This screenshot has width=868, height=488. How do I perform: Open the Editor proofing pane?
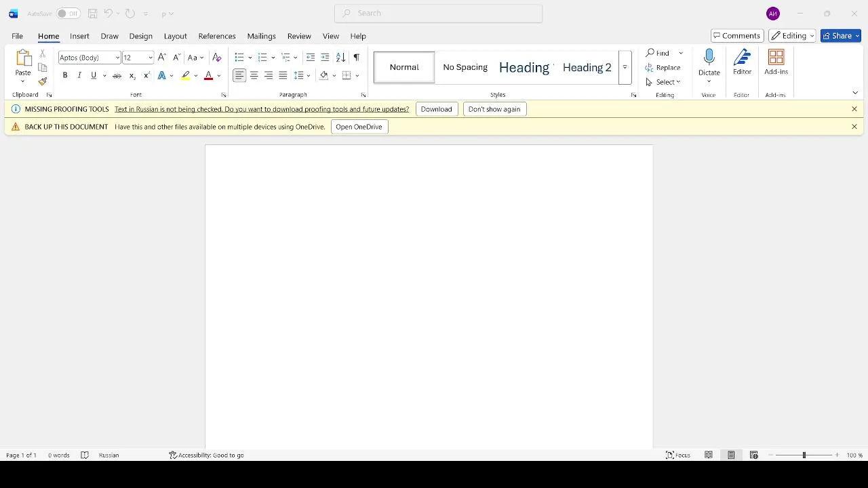pyautogui.click(x=743, y=62)
